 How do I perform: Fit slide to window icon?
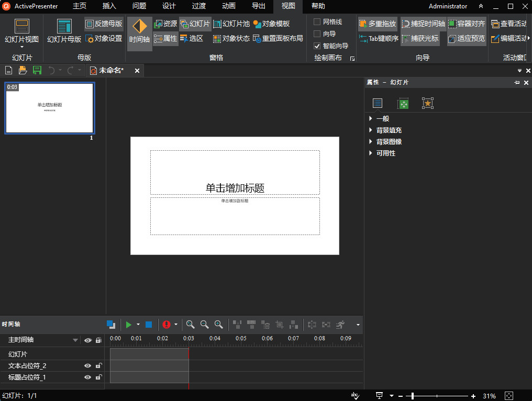point(509,396)
